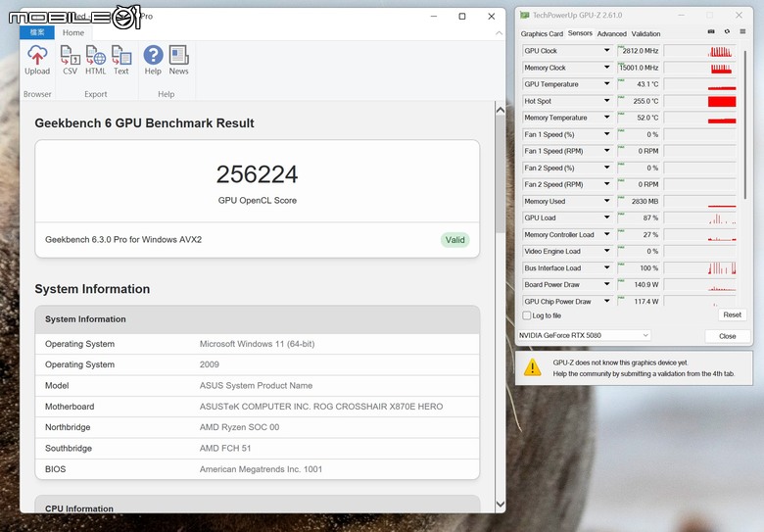Open the blue file tab in Geekbench
The height and width of the screenshot is (532, 764).
[37, 32]
